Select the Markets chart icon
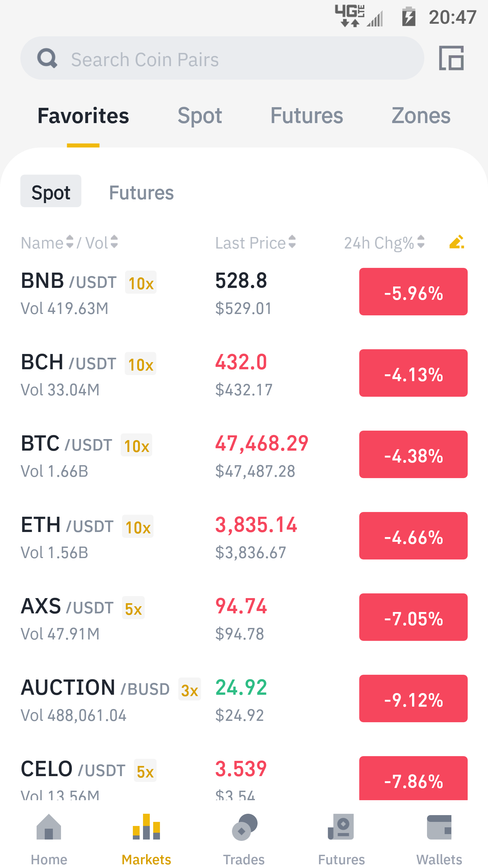 [146, 827]
